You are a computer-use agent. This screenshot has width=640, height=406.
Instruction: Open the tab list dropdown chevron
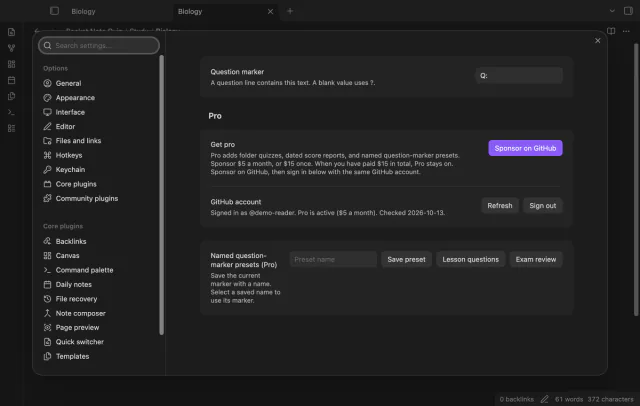612,11
